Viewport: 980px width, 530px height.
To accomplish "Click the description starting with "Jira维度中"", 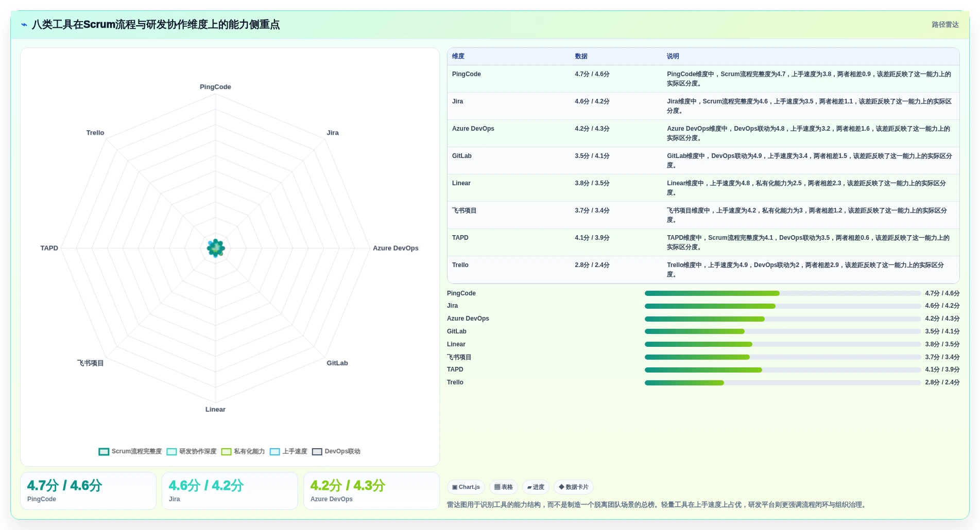I will point(810,106).
